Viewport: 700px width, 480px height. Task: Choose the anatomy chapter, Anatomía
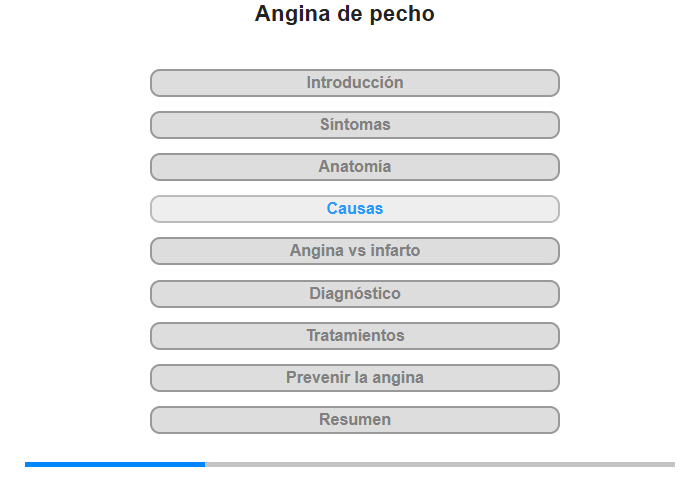pos(355,167)
